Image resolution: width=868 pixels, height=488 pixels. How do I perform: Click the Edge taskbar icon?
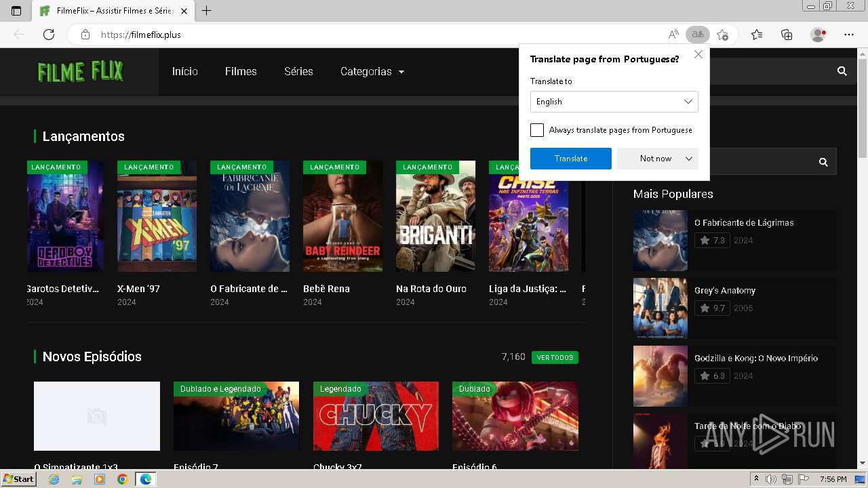146,479
